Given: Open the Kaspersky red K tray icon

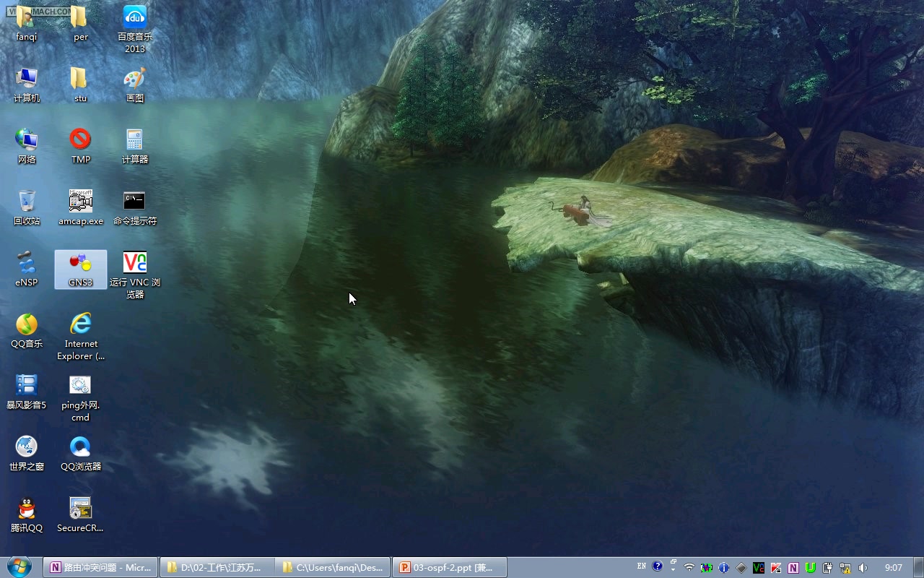Looking at the screenshot, I should tap(776, 567).
